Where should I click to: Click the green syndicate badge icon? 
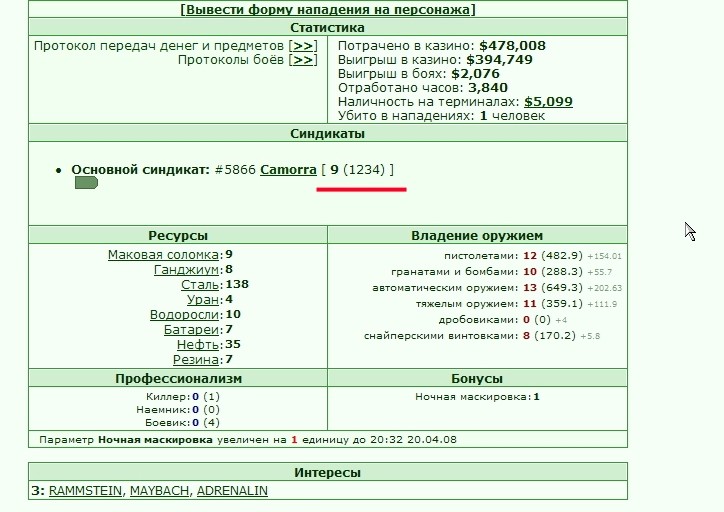pos(86,183)
